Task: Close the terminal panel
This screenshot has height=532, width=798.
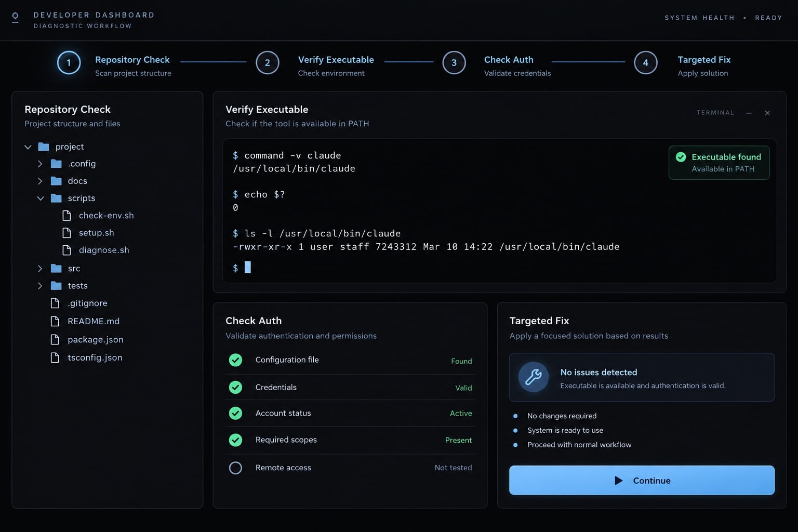Action: tap(767, 113)
